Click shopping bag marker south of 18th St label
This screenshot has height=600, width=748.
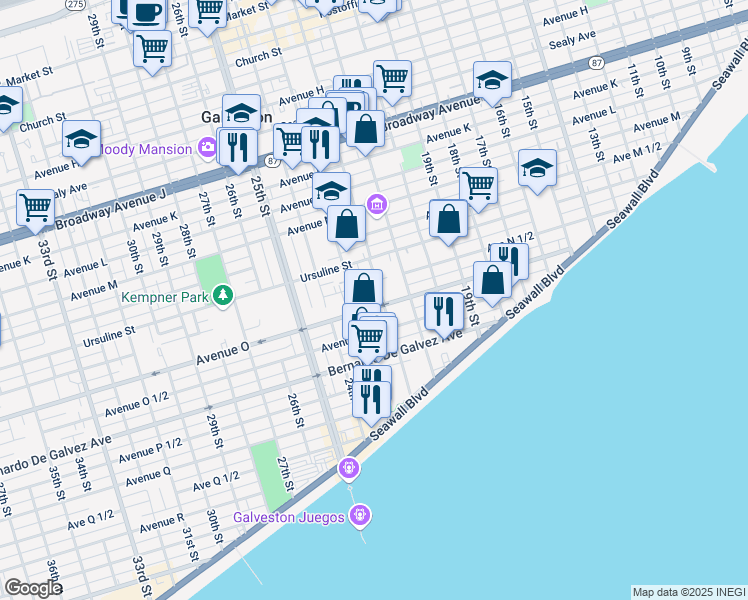448,219
